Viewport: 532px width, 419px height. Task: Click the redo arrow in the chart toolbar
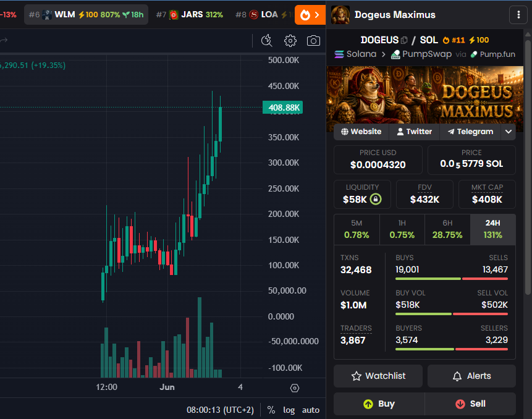point(4,41)
